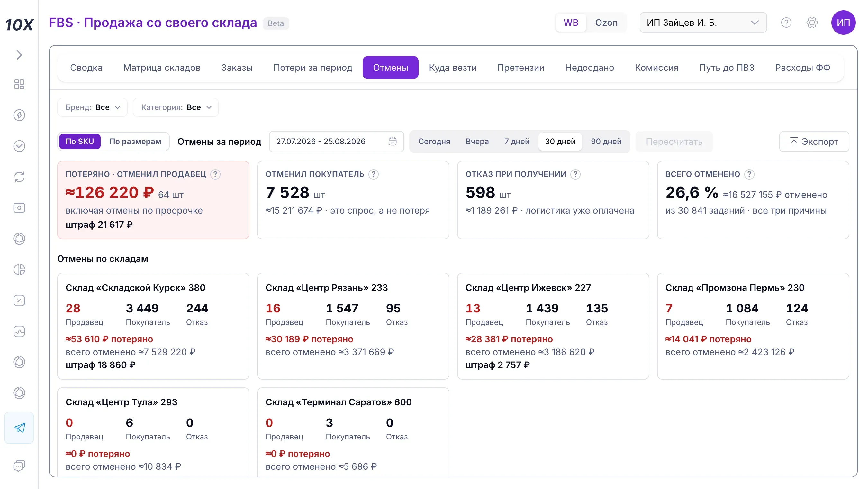868x489 pixels.
Task: Select По SKU view mode
Action: coord(79,141)
